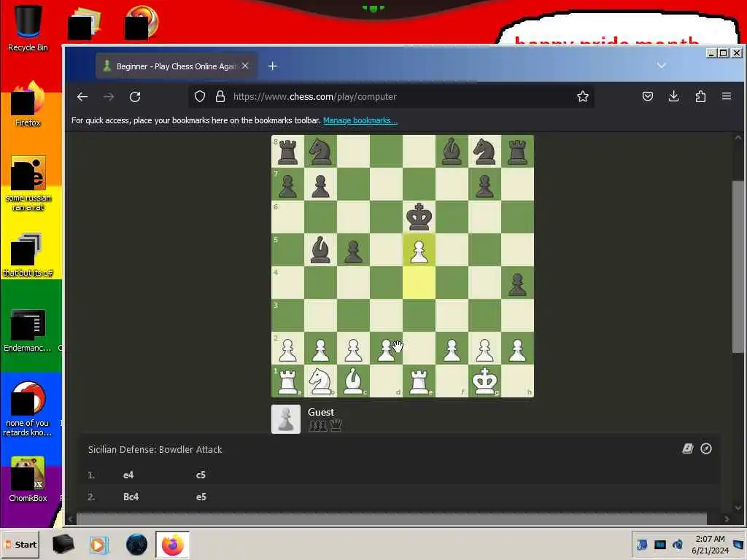
Task: Select the Beginner - Play Chess Online tab
Action: (177, 66)
